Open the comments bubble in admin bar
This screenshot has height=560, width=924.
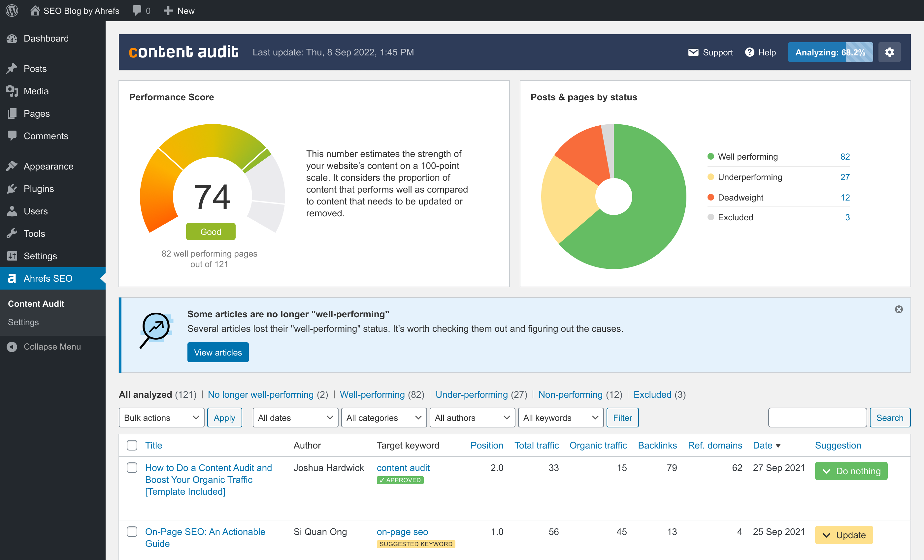[x=137, y=11]
